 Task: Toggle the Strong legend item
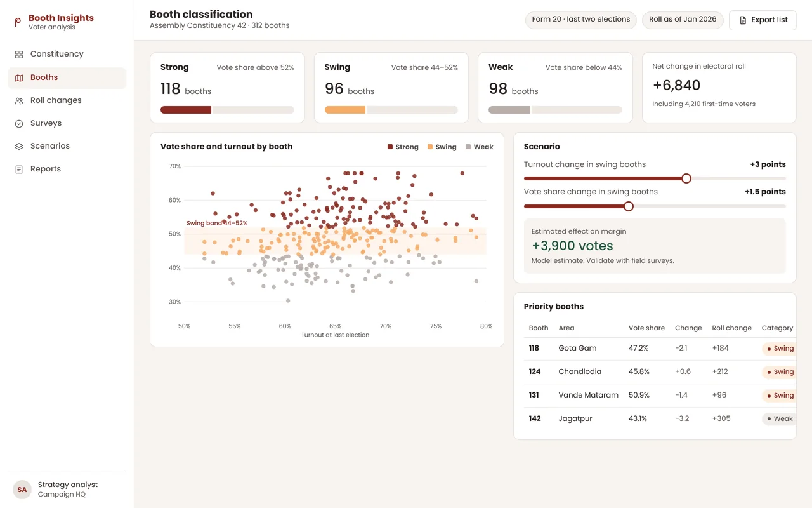403,147
